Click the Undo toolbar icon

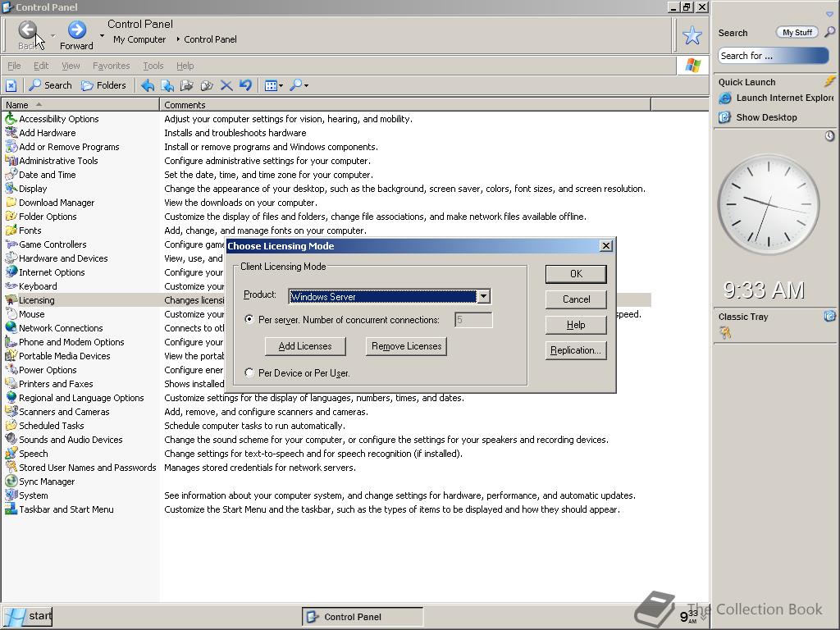(x=245, y=85)
